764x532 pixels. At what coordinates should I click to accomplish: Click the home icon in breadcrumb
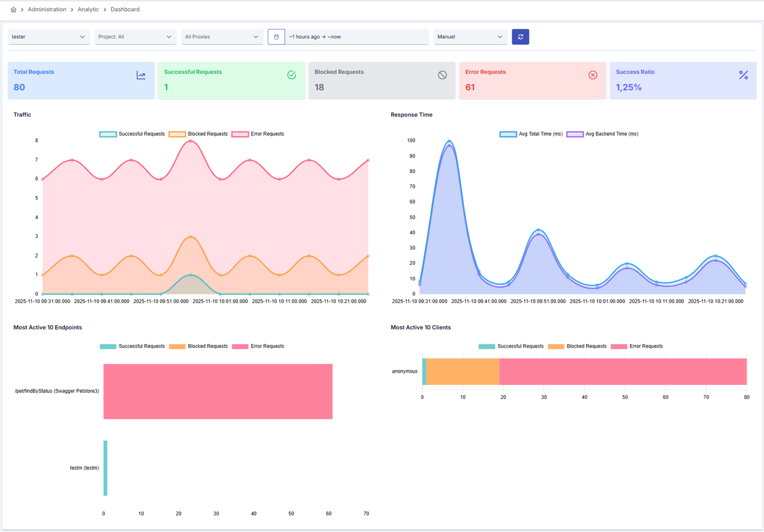[x=14, y=9]
